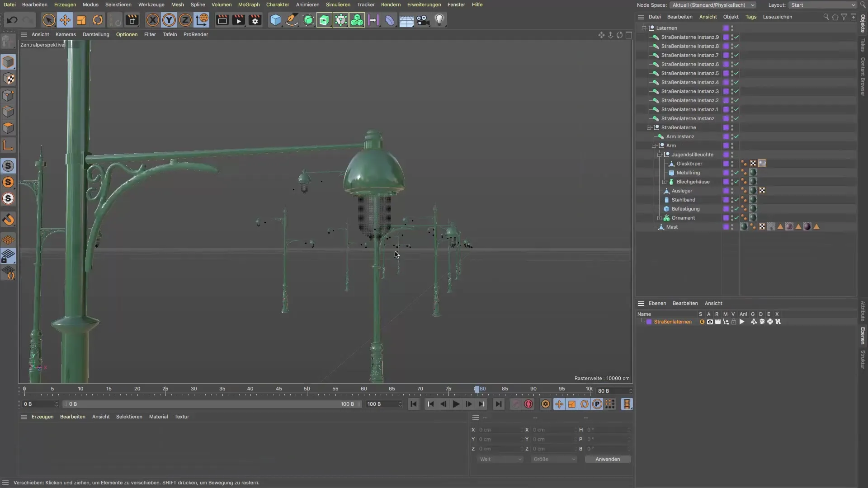Click search icon in object manager
Image resolution: width=868 pixels, height=488 pixels.
826,17
